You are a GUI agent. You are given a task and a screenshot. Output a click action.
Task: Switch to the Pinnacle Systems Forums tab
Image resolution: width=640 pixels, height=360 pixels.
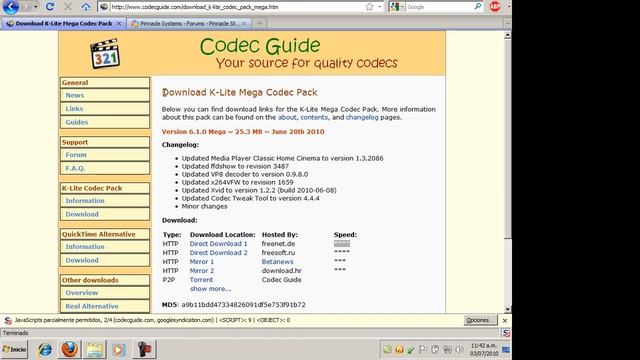pos(189,24)
